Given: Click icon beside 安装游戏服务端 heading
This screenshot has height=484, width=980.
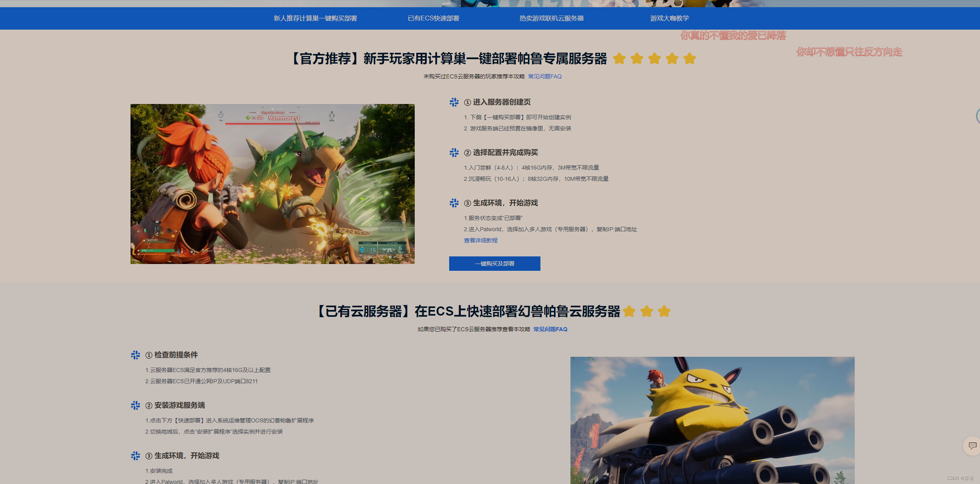Looking at the screenshot, I should point(135,406).
